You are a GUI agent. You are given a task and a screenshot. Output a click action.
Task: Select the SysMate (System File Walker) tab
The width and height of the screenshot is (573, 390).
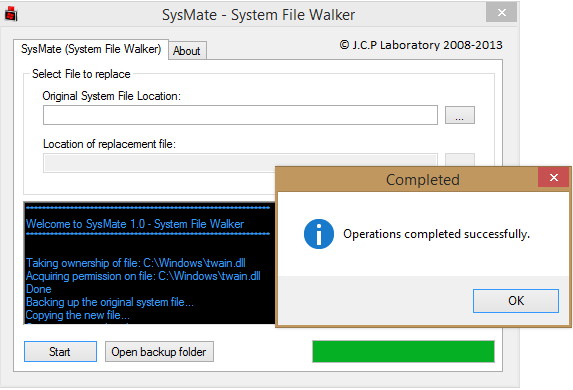tap(91, 49)
